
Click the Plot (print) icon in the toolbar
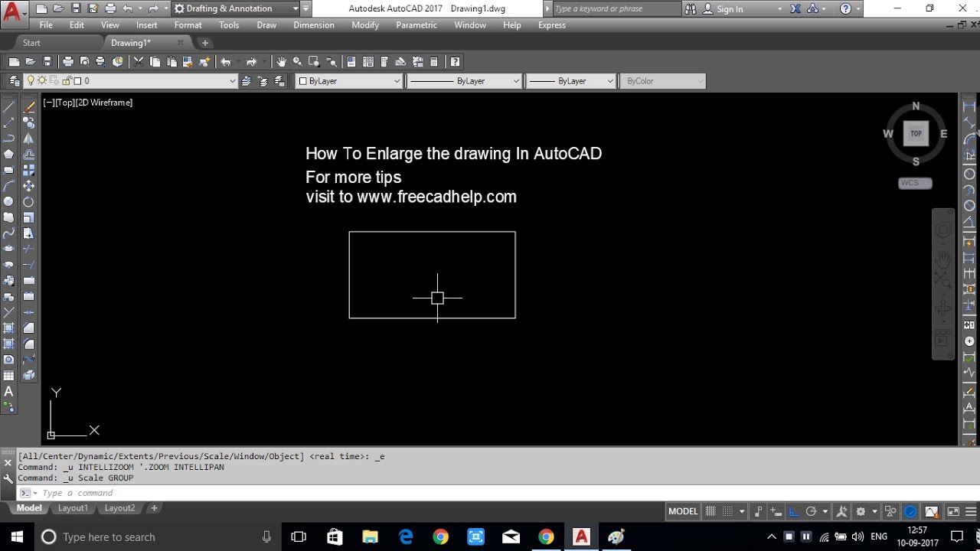coord(67,61)
